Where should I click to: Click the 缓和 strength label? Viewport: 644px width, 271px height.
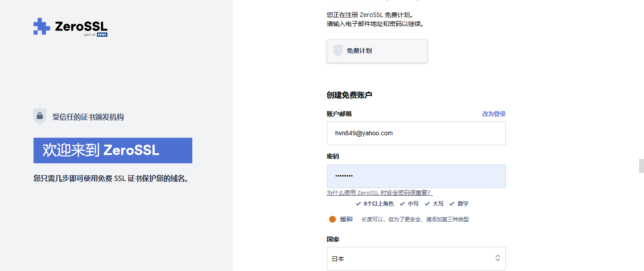tap(346, 219)
